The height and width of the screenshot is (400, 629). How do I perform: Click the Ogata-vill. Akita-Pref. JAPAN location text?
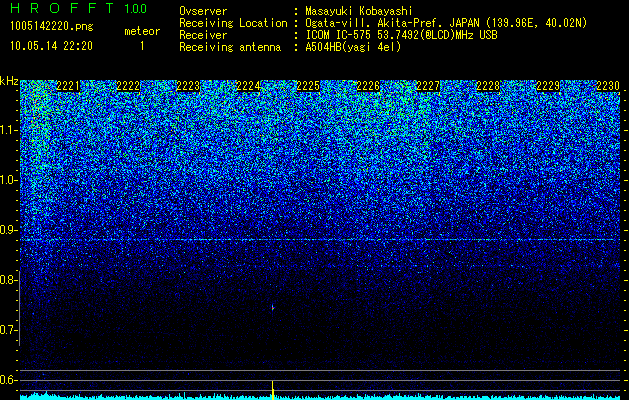(446, 23)
